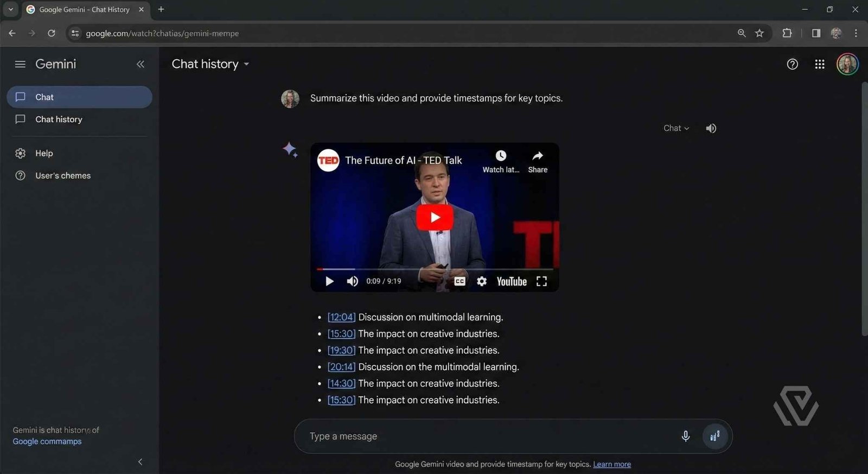The height and width of the screenshot is (474, 868).
Task: Open the Google apps grid
Action: pos(819,64)
